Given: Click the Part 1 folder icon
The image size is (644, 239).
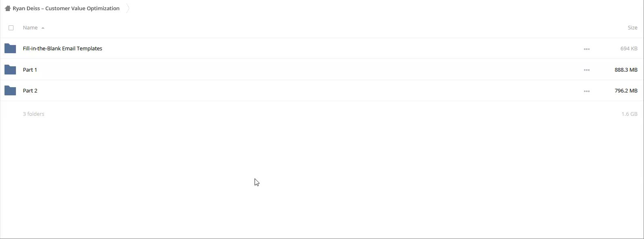Looking at the screenshot, I should (x=10, y=70).
